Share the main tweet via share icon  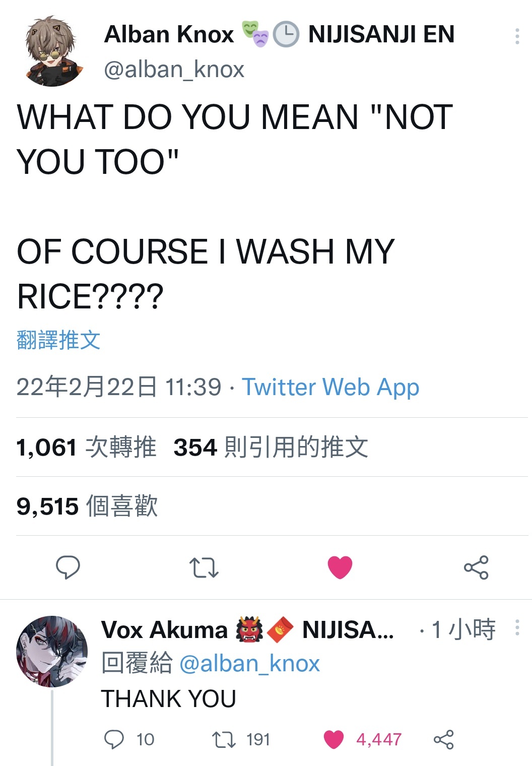click(x=476, y=567)
